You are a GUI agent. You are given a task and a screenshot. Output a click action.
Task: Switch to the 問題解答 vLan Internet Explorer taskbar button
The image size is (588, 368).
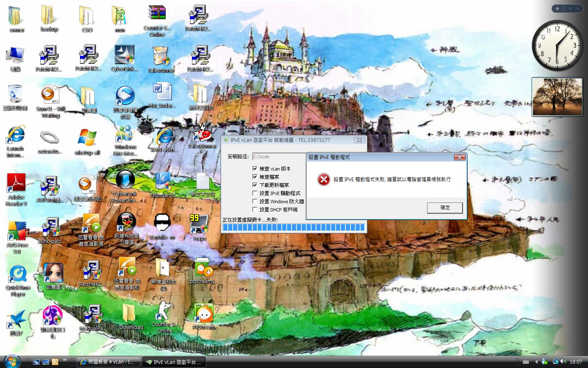[108, 362]
